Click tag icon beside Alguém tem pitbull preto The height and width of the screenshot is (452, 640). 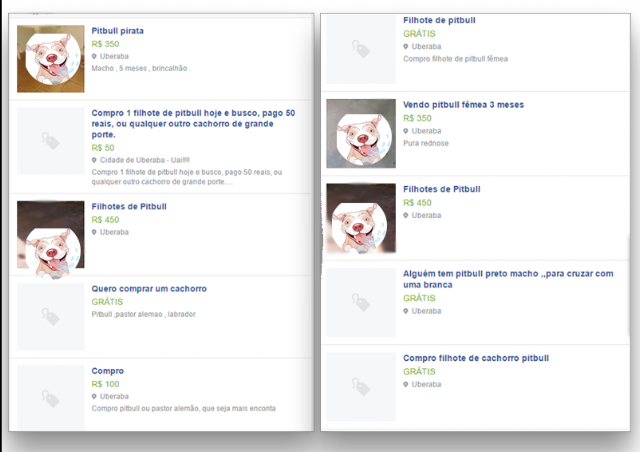pyautogui.click(x=361, y=303)
